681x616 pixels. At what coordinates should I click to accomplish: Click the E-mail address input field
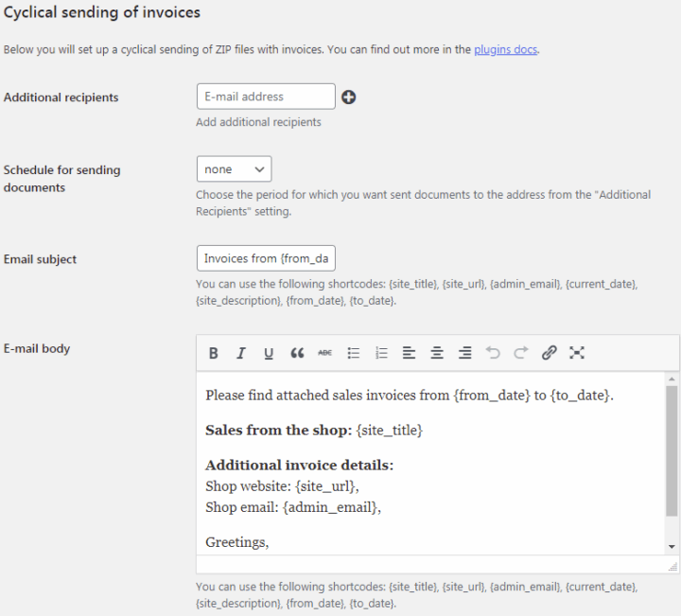[x=265, y=97]
